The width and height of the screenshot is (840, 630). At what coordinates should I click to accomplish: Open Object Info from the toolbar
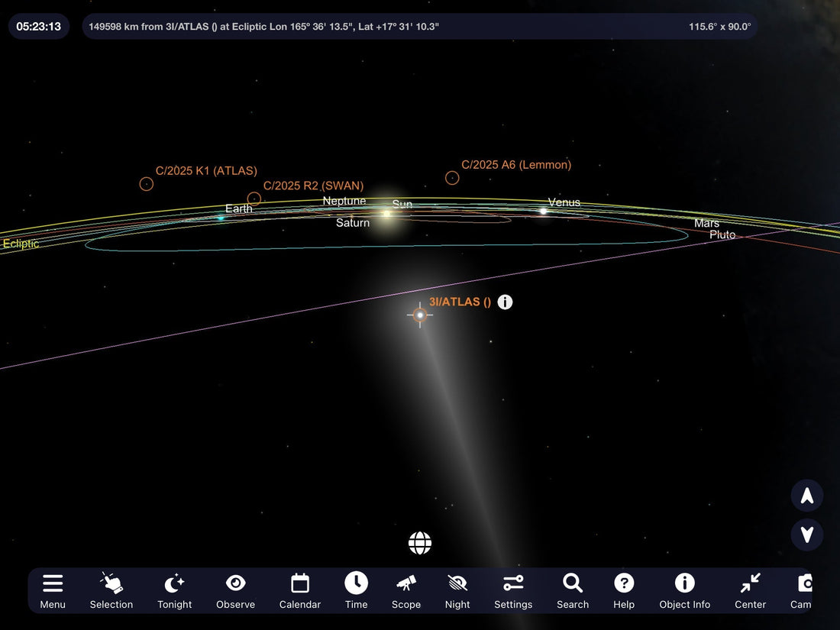tap(684, 584)
